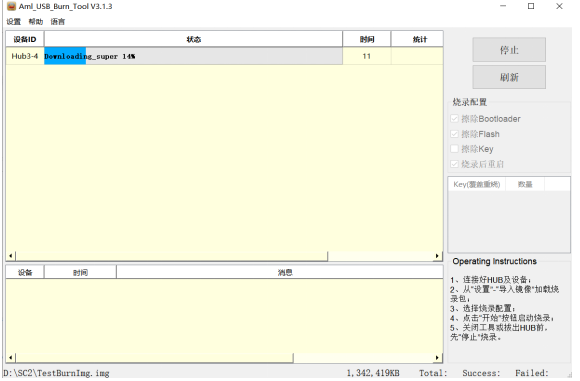Viewport: 580px width, 381px height.
Task: Open the 设置 menu
Action: pyautogui.click(x=14, y=21)
